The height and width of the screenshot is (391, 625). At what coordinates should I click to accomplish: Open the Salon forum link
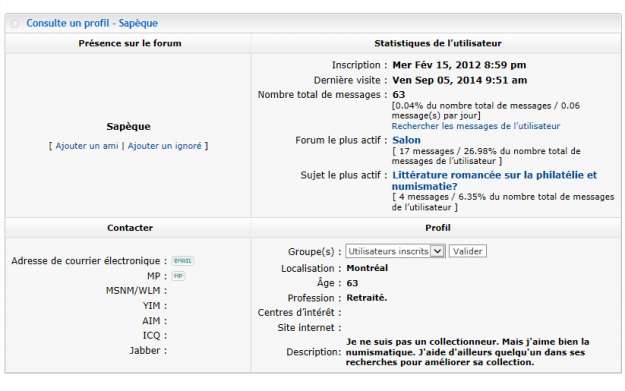tap(406, 140)
